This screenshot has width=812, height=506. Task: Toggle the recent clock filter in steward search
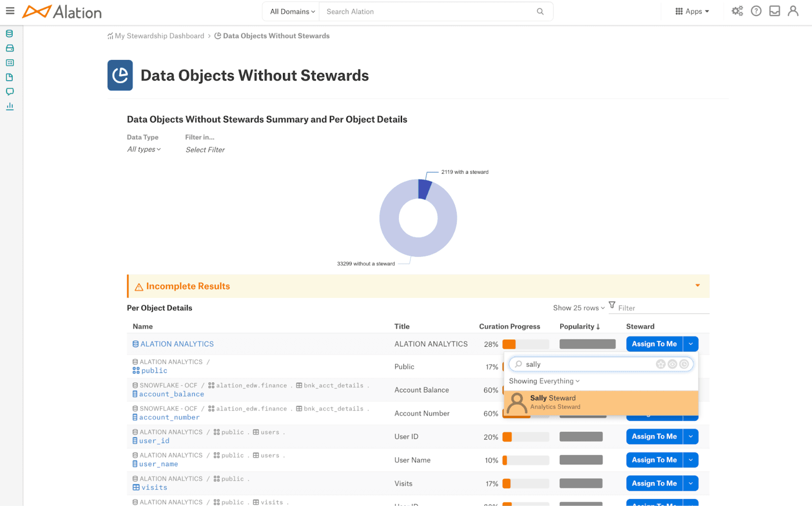tap(684, 364)
